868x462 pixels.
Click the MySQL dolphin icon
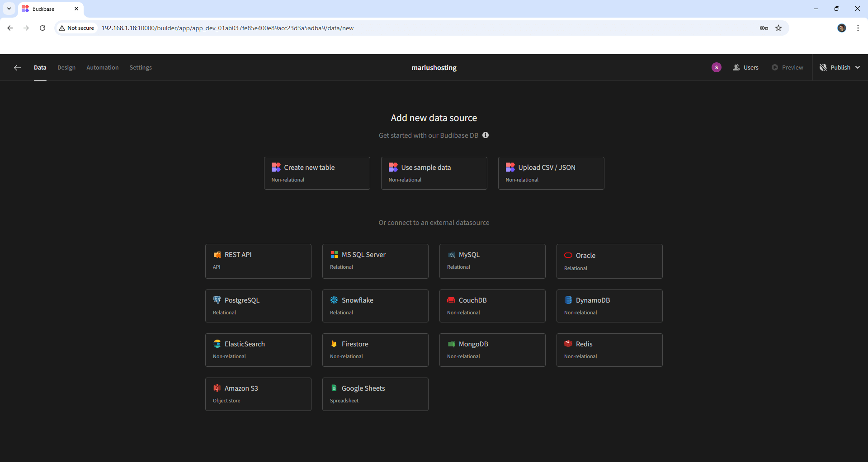451,255
